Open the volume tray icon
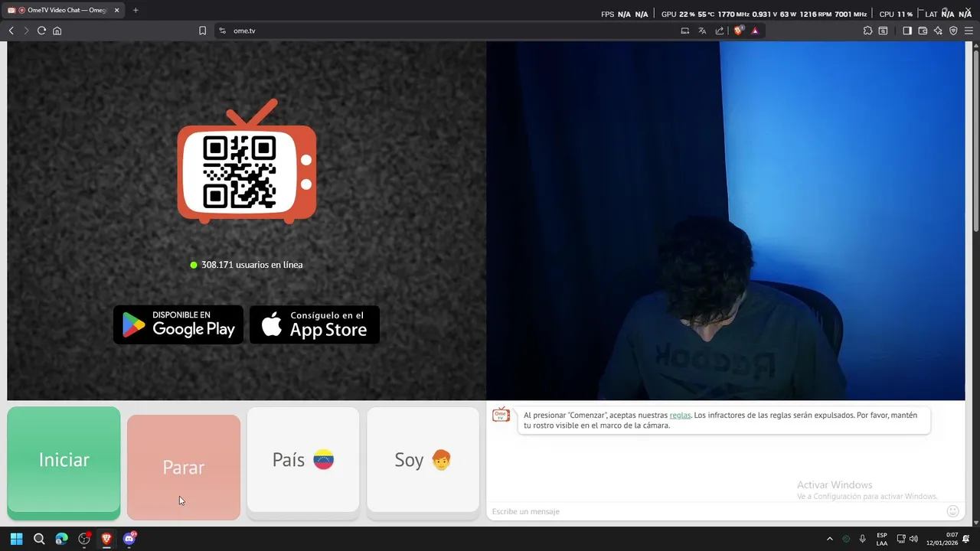Viewport: 980px width, 551px height. click(913, 539)
